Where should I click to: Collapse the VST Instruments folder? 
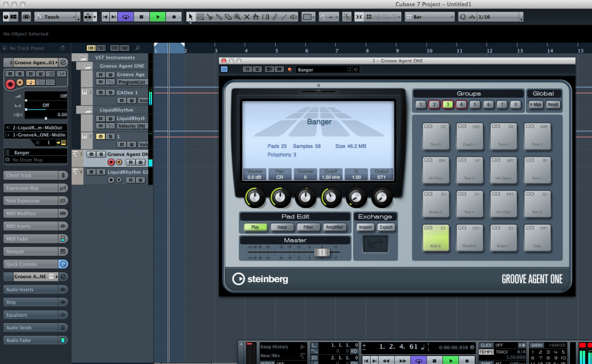tap(83, 57)
